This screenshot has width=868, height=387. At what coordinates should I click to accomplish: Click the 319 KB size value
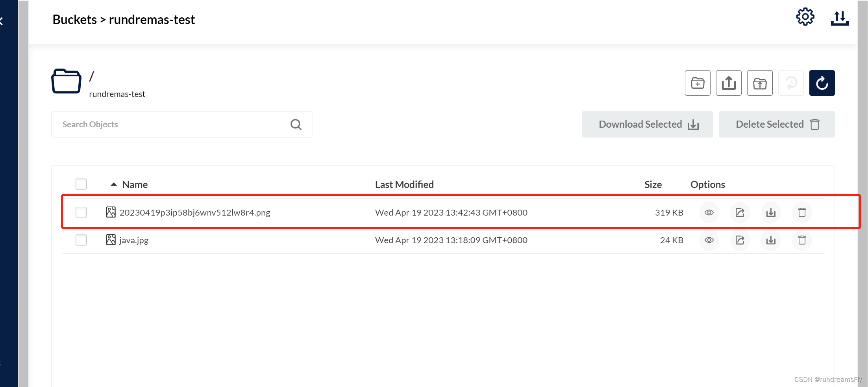tap(669, 213)
